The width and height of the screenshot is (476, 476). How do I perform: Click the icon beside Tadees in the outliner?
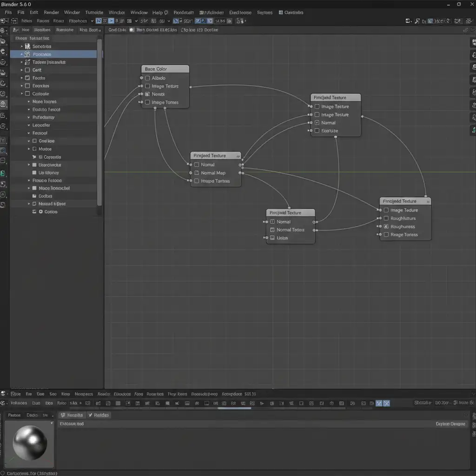pos(28,62)
